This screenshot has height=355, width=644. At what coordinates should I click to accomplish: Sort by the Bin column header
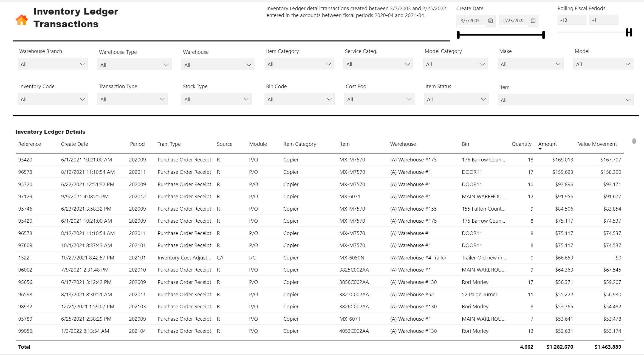point(465,144)
